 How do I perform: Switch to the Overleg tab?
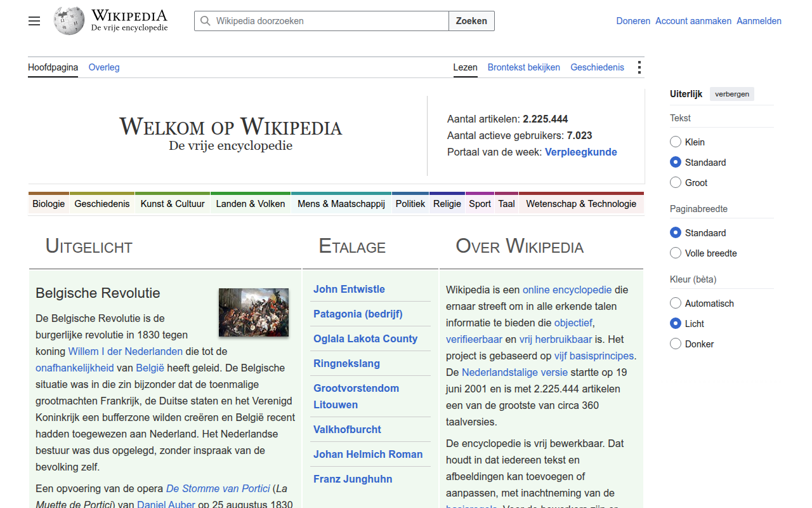pos(104,67)
